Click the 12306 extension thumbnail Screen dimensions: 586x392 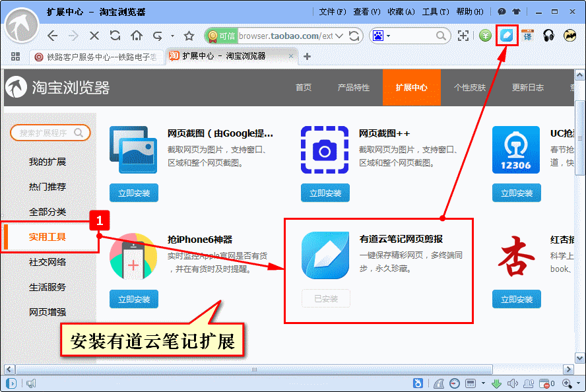pyautogui.click(x=516, y=150)
